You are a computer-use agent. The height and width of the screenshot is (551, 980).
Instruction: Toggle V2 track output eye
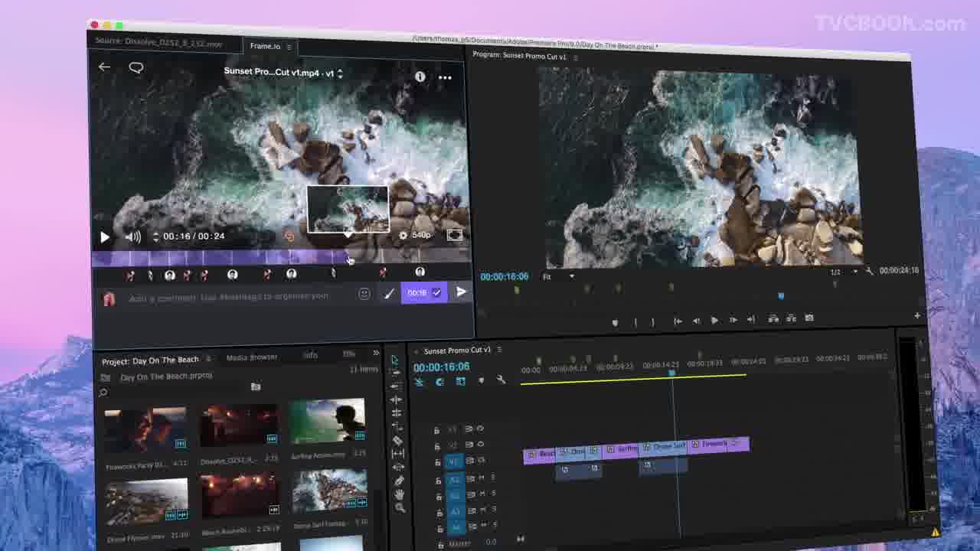click(x=480, y=444)
